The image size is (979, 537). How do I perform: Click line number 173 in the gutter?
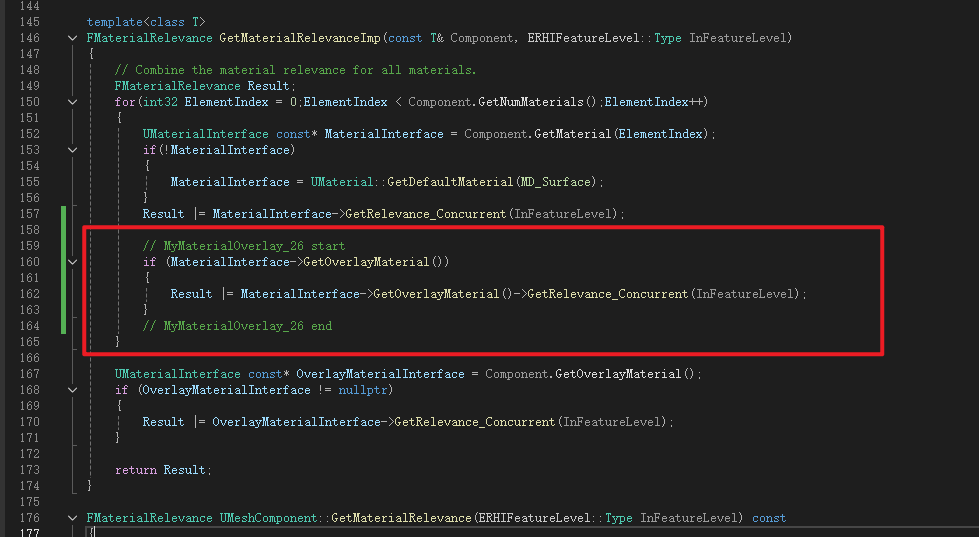(x=29, y=470)
